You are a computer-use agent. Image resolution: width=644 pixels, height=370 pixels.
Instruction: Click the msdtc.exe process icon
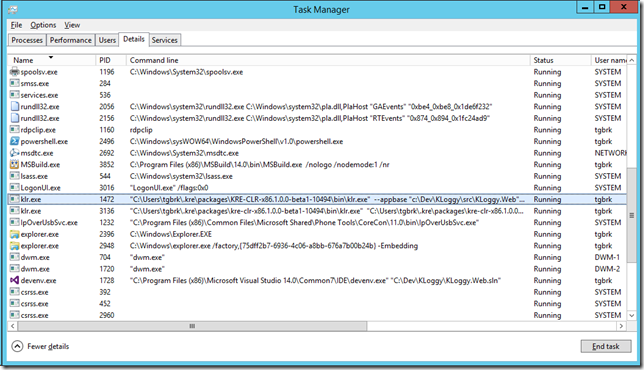[x=14, y=153]
